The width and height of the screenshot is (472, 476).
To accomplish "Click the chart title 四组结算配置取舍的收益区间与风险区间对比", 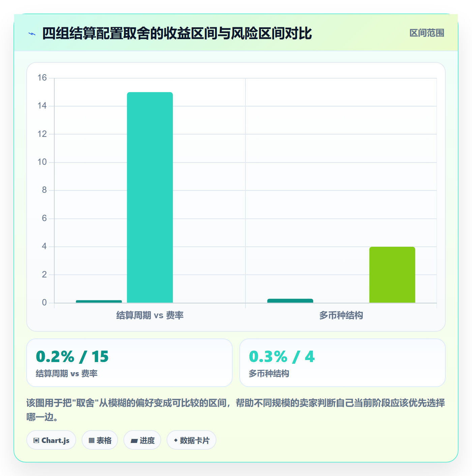I will [177, 33].
